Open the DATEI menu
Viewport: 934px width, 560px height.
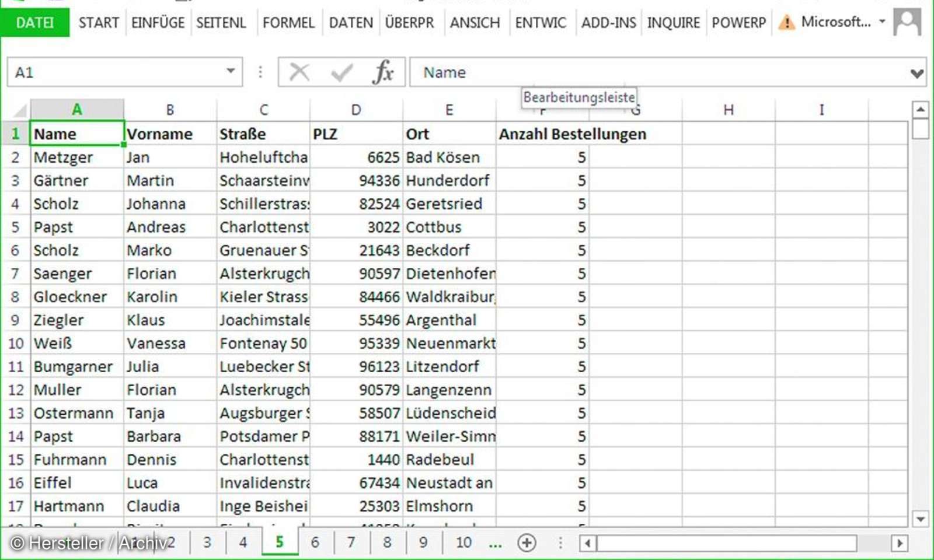34,23
